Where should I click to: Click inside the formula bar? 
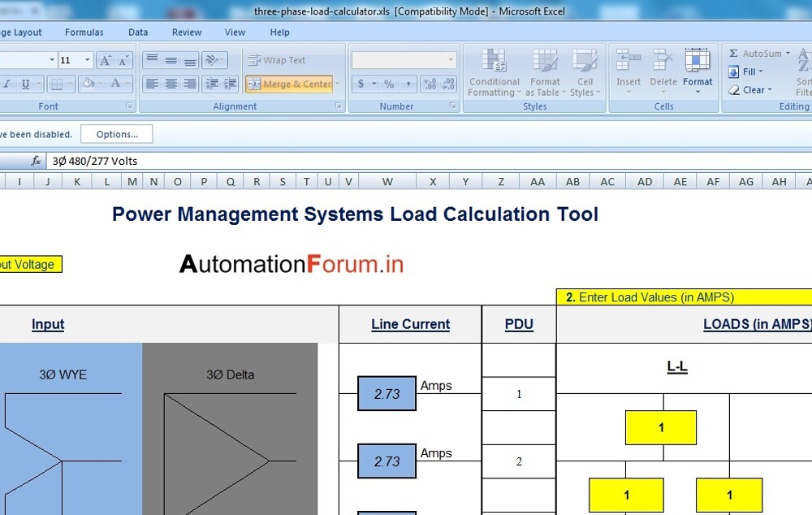click(x=244, y=161)
